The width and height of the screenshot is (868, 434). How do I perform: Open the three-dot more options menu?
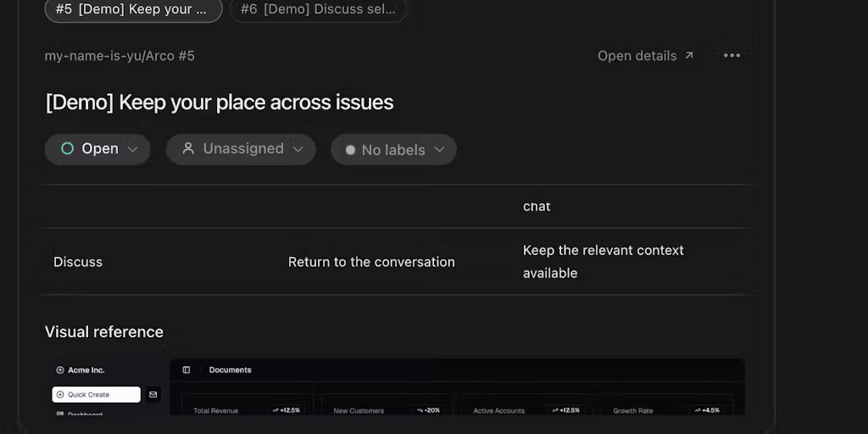pyautogui.click(x=732, y=56)
